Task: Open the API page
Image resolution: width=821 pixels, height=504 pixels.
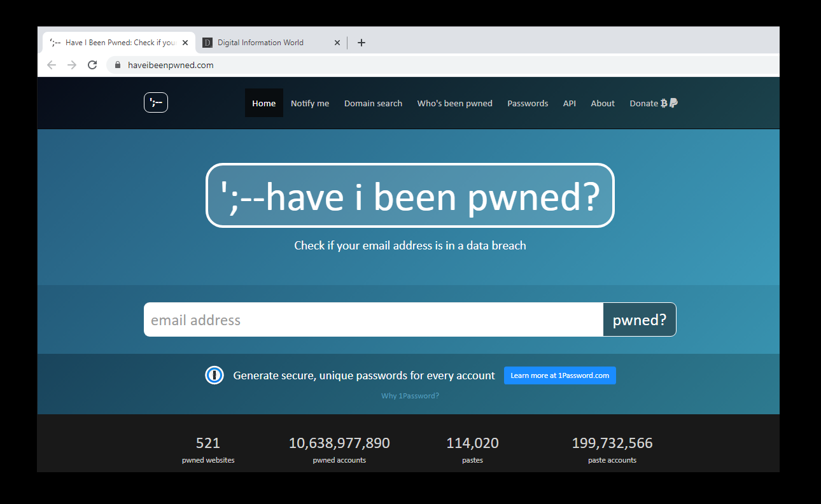Action: pos(570,103)
